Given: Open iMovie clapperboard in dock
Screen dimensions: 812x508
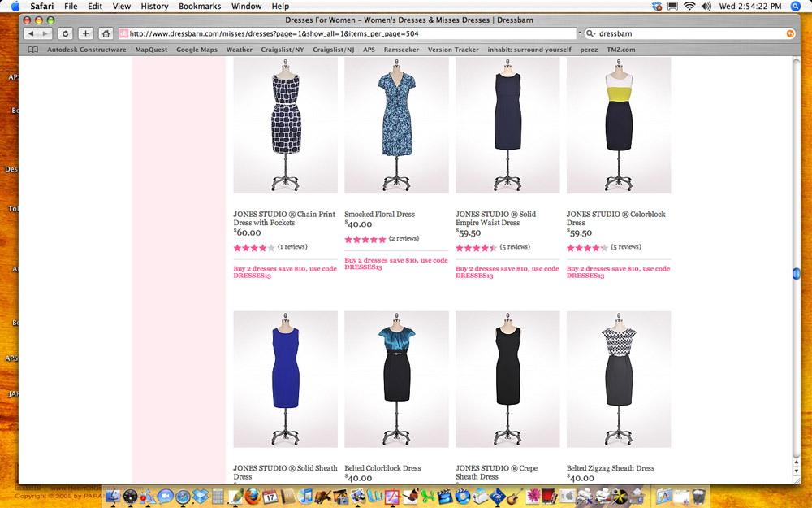Looking at the screenshot, I should [x=445, y=496].
